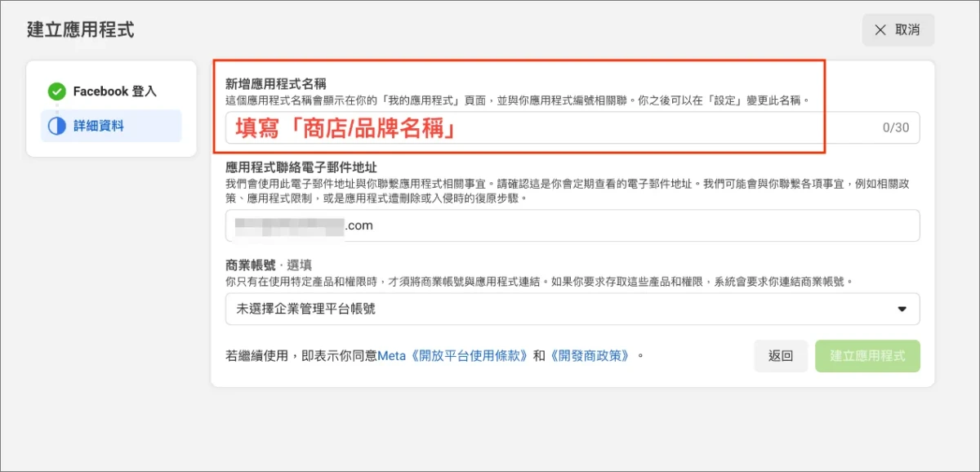The height and width of the screenshot is (472, 980).
Task: Select the Facebook 登入 step
Action: coord(114,91)
